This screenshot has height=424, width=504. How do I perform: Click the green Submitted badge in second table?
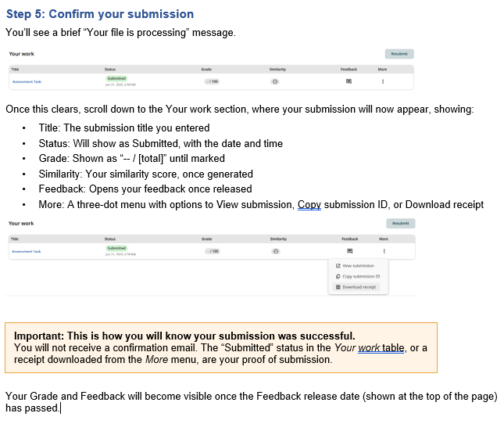(116, 248)
